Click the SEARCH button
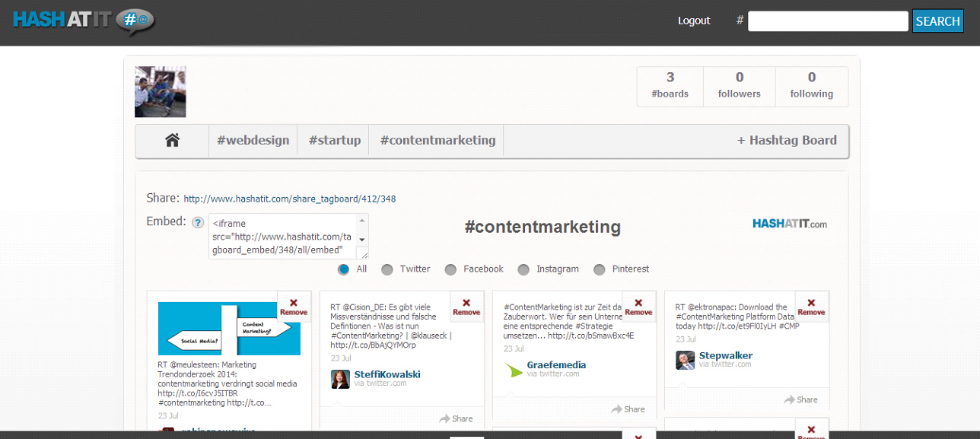 [937, 21]
